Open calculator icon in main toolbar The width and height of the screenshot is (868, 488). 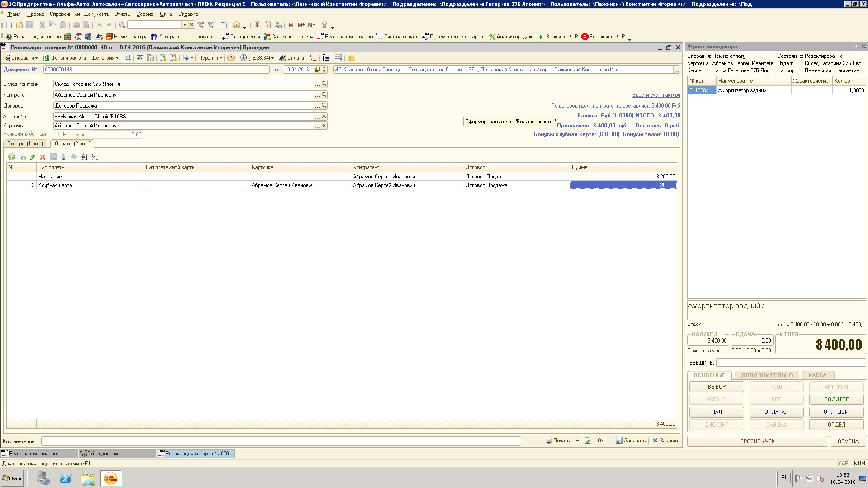(257, 25)
